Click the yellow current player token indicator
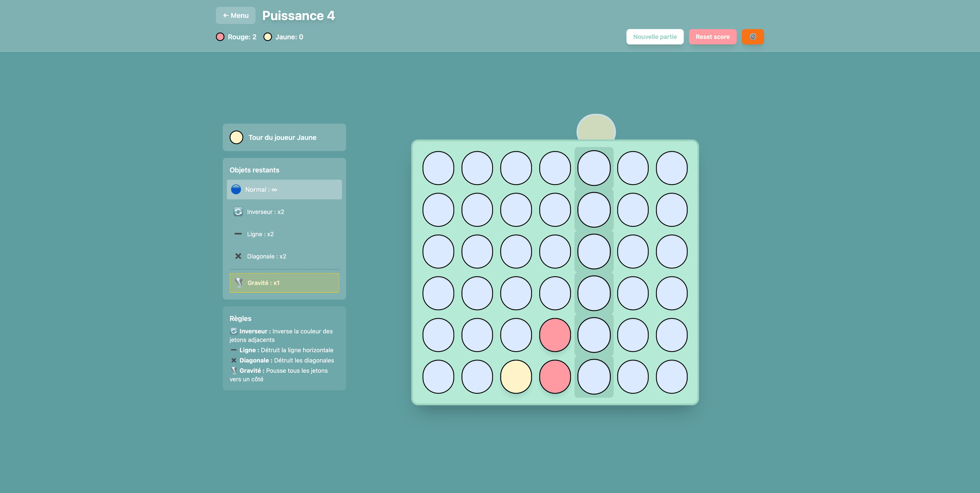 (236, 137)
